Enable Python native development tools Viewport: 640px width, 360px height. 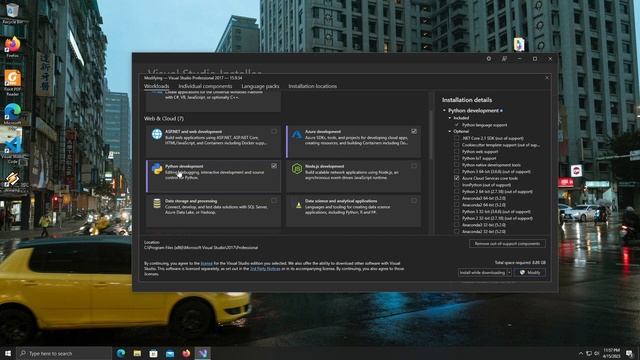pyautogui.click(x=457, y=165)
